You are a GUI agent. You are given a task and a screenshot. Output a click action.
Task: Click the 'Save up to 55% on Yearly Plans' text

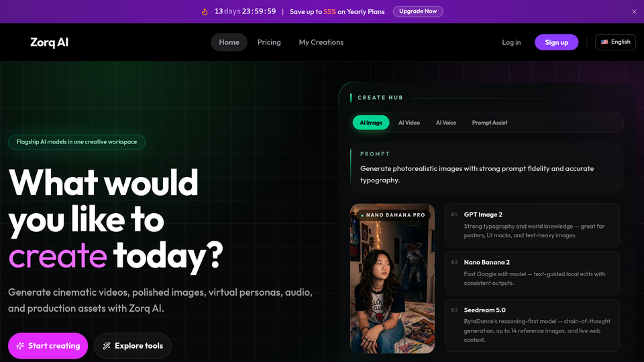pos(337,12)
